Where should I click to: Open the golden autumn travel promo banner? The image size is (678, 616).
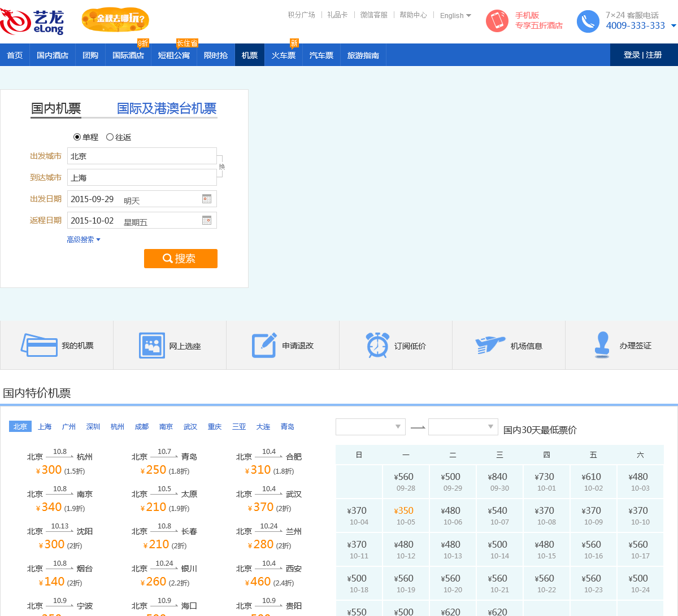[x=115, y=20]
